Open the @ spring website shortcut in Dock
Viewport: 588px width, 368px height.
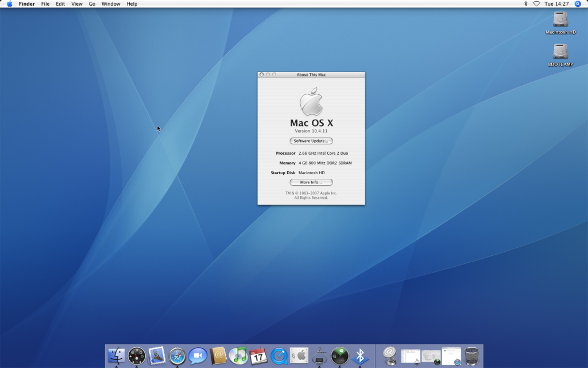tap(390, 355)
